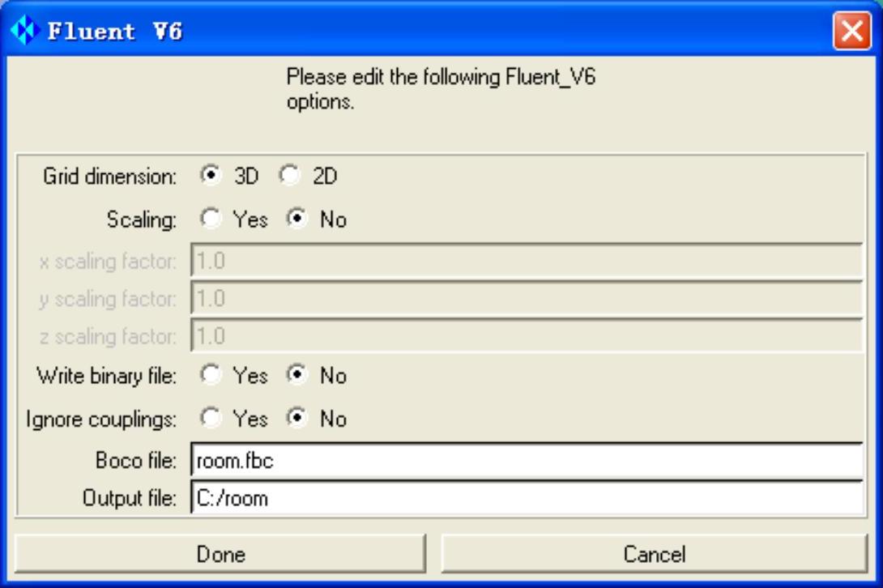This screenshot has height=588, width=883.
Task: Enable Scaling by choosing Yes
Action: tap(211, 220)
